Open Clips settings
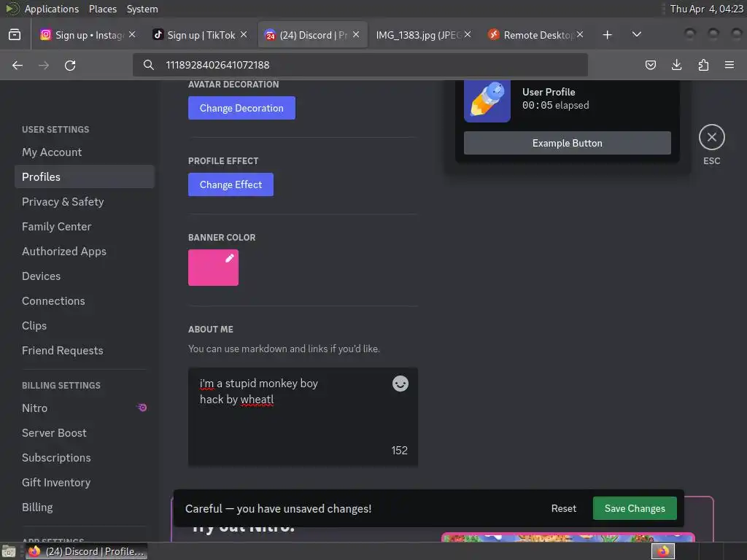The width and height of the screenshot is (747, 560). point(85,326)
